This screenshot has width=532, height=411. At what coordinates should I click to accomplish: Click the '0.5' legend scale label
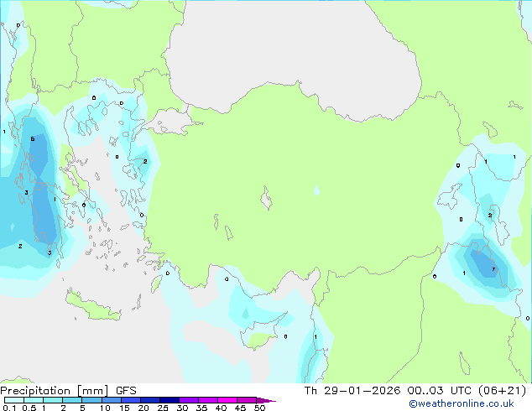point(29,408)
